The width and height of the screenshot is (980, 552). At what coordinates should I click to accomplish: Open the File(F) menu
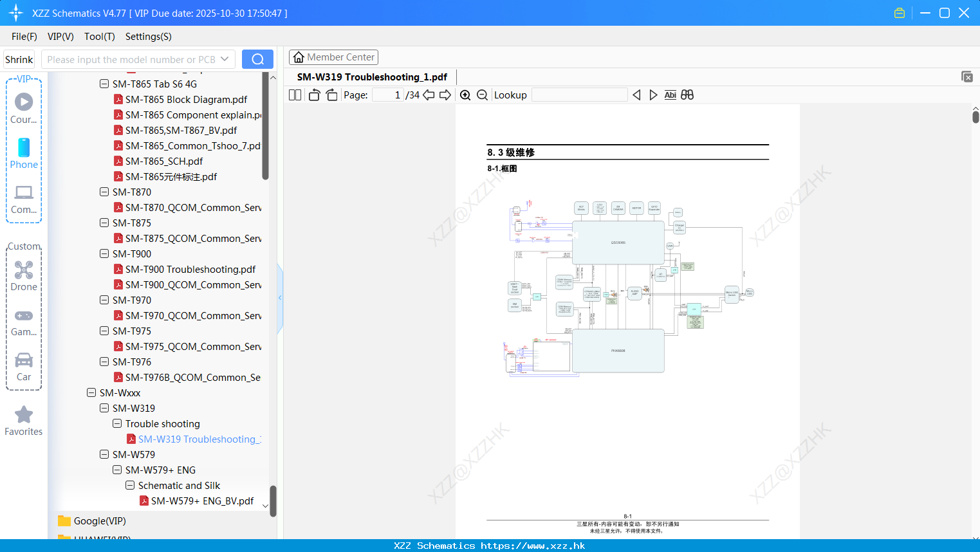point(24,37)
